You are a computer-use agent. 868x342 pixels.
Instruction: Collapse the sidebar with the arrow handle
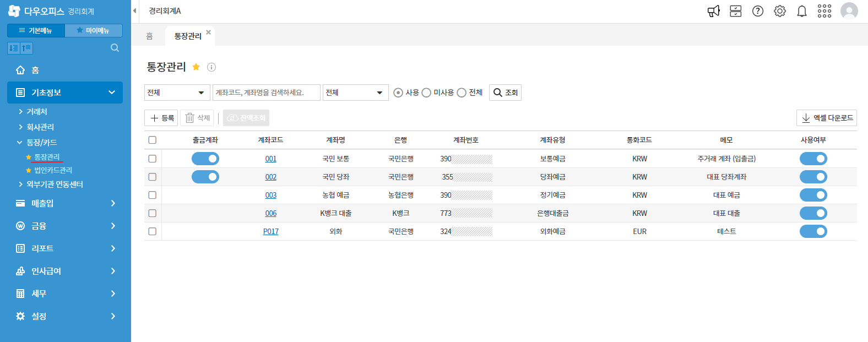134,11
